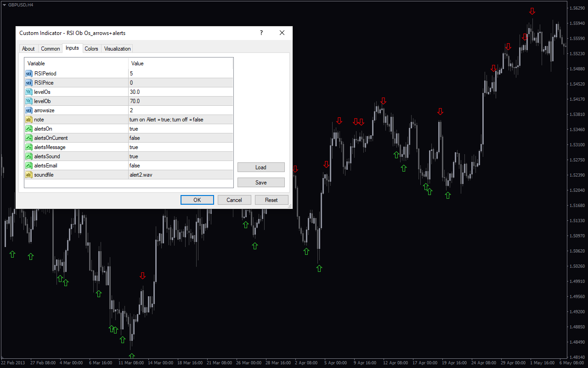Viewport: 588px width, 368px height.
Task: Click the Value column header
Action: coord(181,63)
